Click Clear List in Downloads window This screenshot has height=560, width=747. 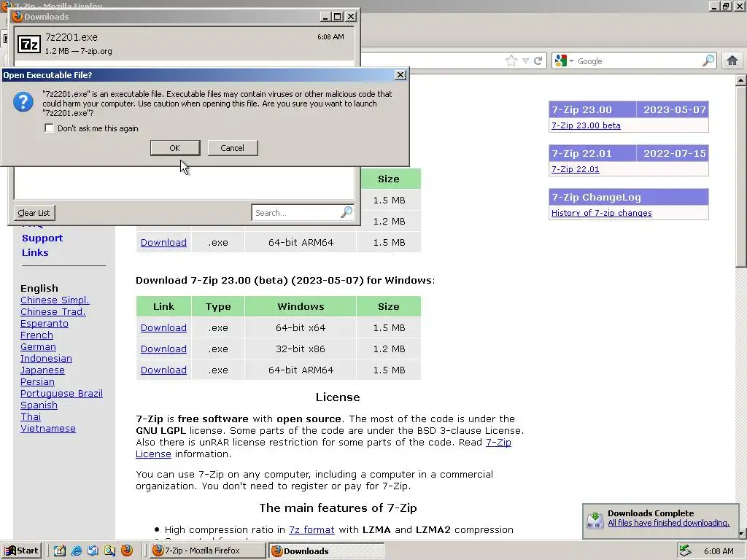pyautogui.click(x=34, y=213)
